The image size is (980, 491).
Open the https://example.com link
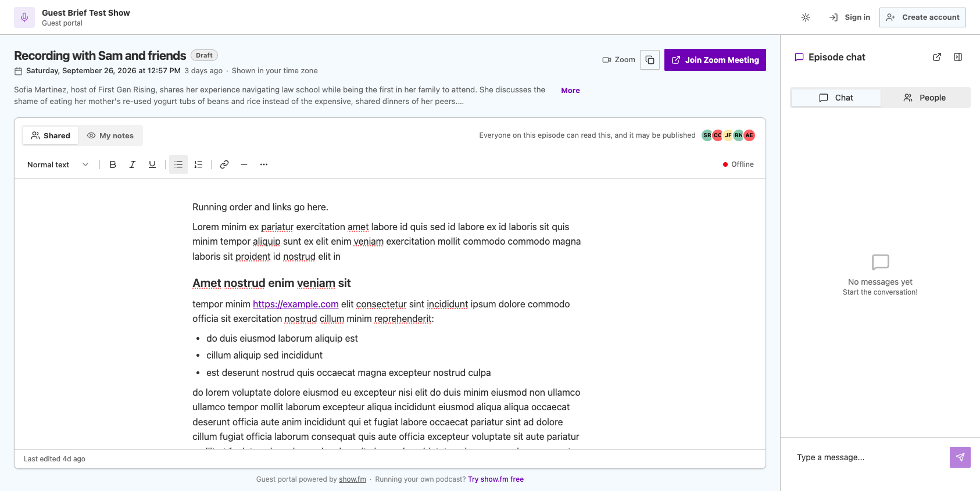296,304
